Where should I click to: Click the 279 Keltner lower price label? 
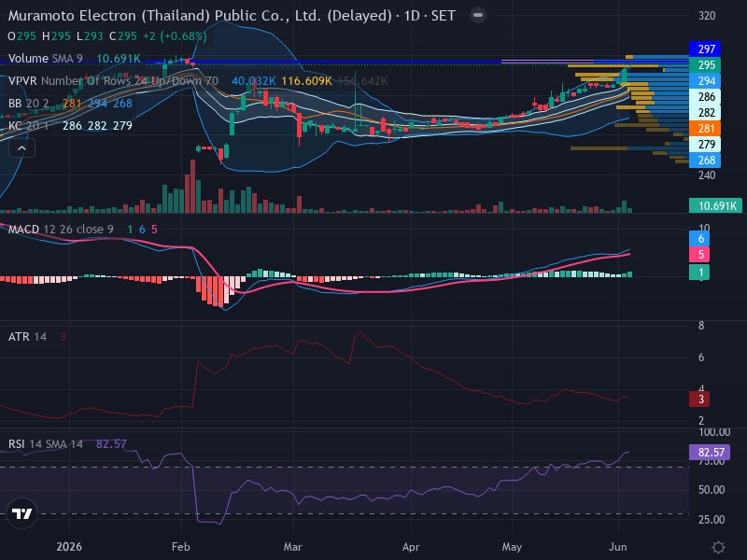point(705,145)
